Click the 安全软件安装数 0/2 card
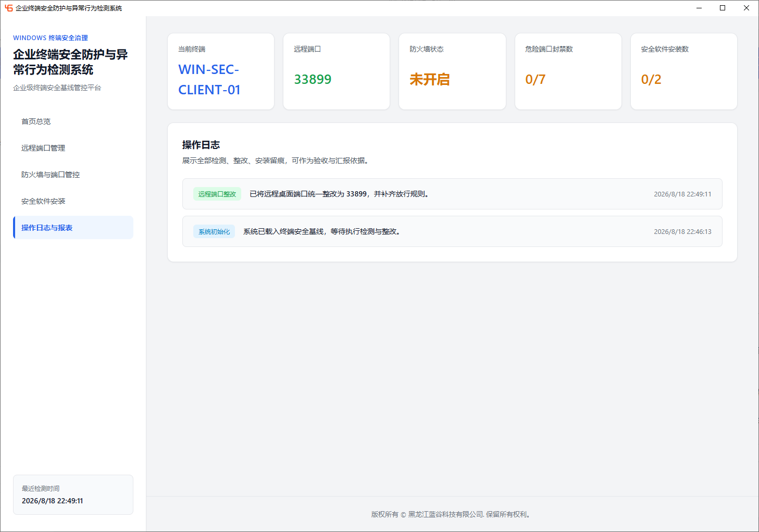 coord(684,71)
